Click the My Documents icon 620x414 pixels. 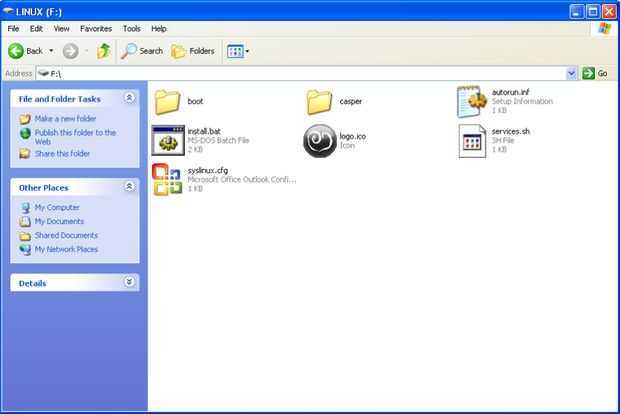point(25,221)
